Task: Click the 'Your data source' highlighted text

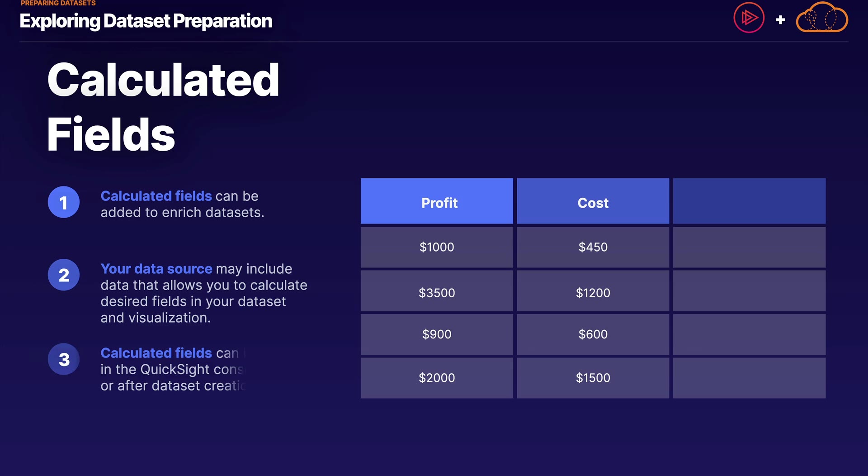Action: pos(156,269)
